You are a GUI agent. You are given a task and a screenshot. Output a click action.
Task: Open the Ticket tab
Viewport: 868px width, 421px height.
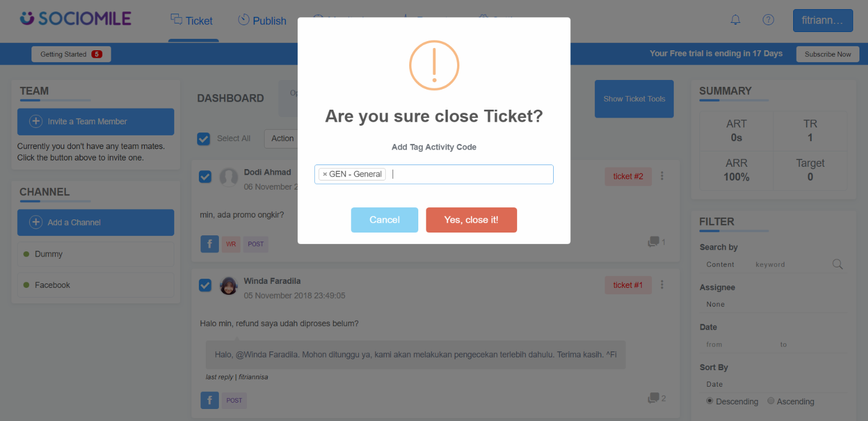coord(192,21)
